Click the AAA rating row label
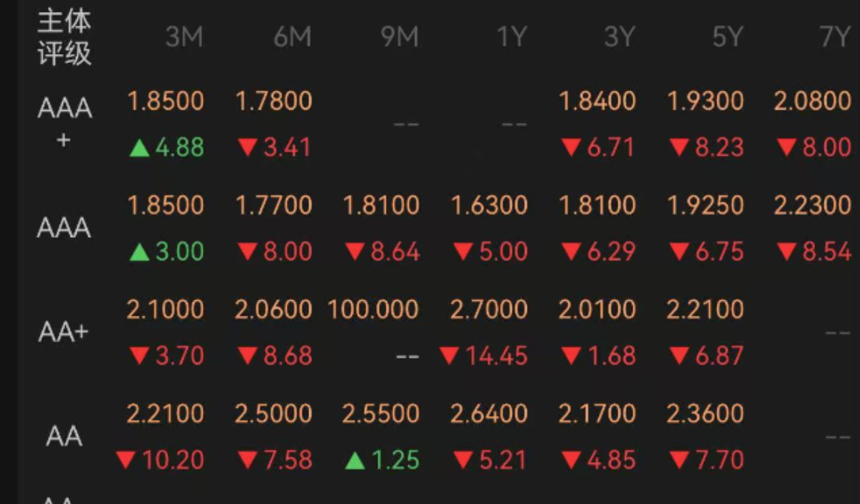The image size is (860, 504). pos(65,227)
